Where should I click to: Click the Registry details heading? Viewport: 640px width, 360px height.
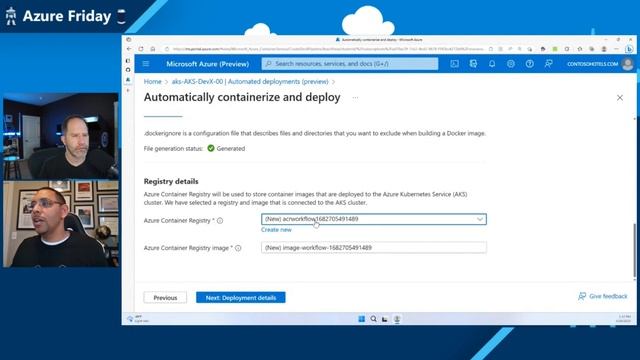[171, 181]
